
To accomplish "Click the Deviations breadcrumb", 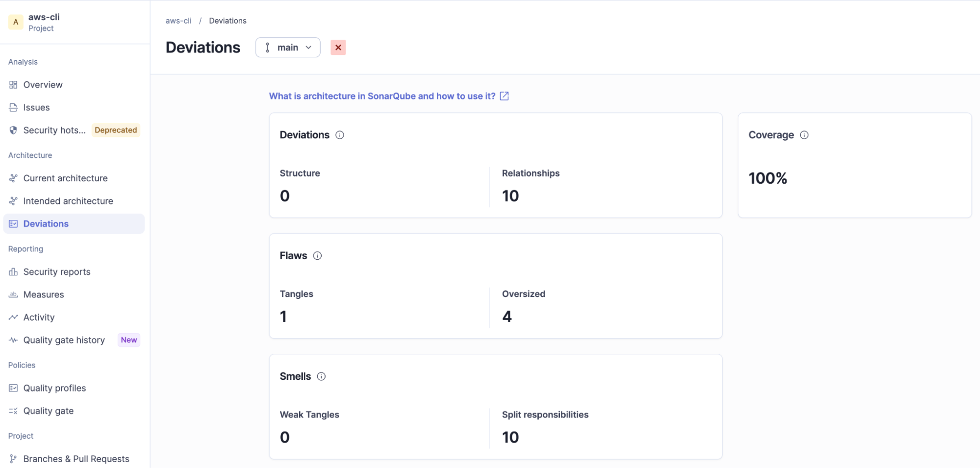I will point(227,21).
